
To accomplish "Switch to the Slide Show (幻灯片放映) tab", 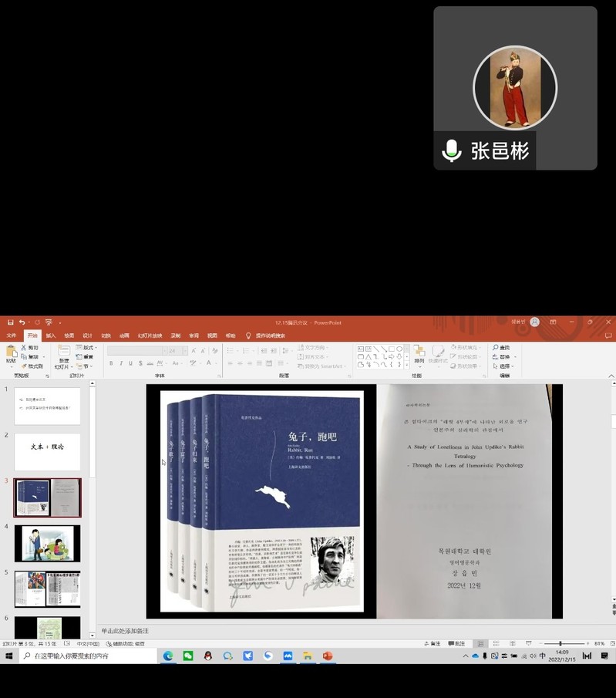I will coord(150,336).
